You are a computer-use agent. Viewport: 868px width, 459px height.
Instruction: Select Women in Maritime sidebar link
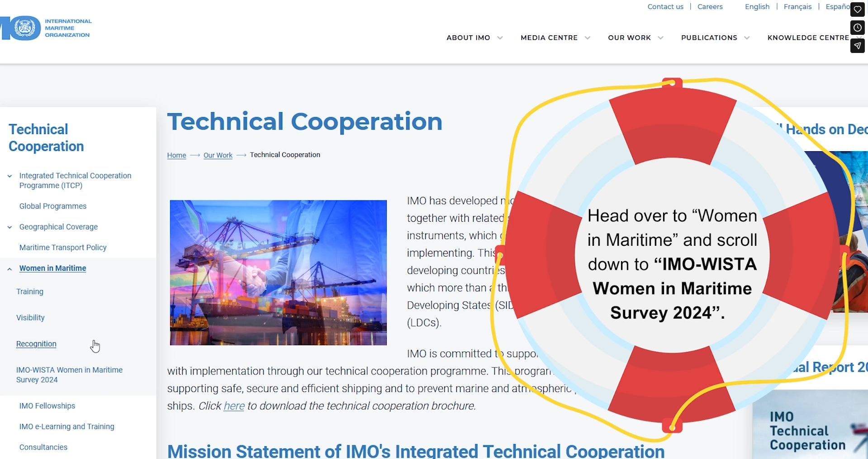click(52, 268)
